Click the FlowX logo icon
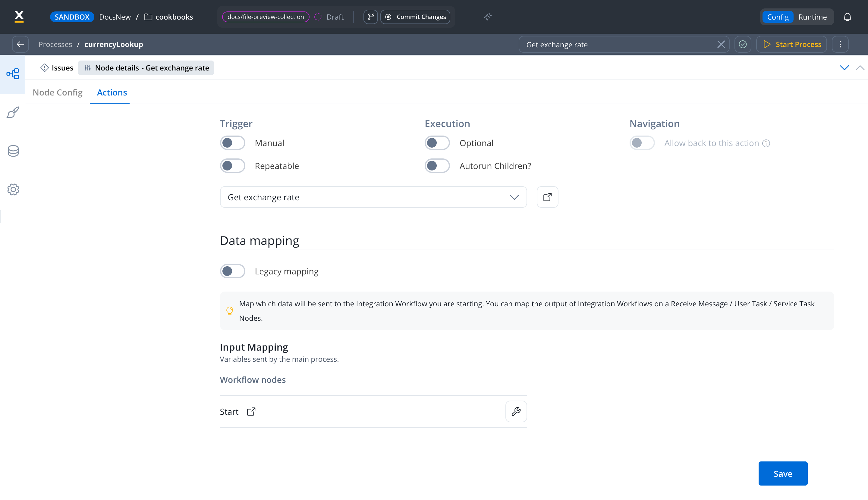Image resolution: width=868 pixels, height=500 pixels. [x=19, y=17]
